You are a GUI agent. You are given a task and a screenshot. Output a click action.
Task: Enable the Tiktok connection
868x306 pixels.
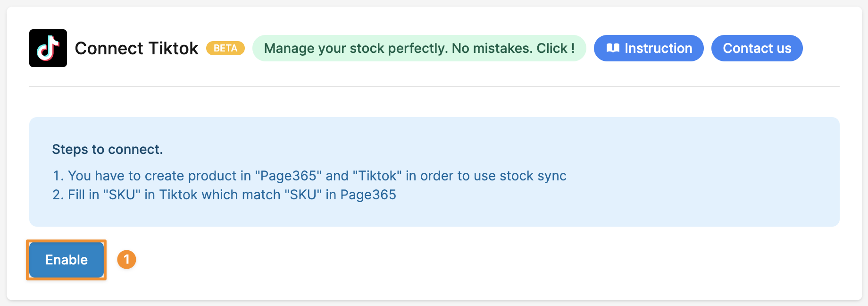[67, 260]
